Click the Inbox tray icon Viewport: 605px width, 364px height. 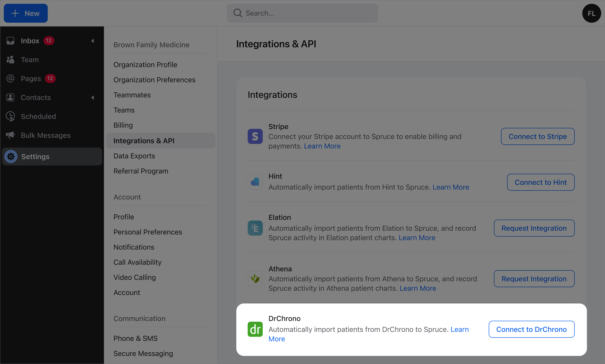click(x=10, y=41)
